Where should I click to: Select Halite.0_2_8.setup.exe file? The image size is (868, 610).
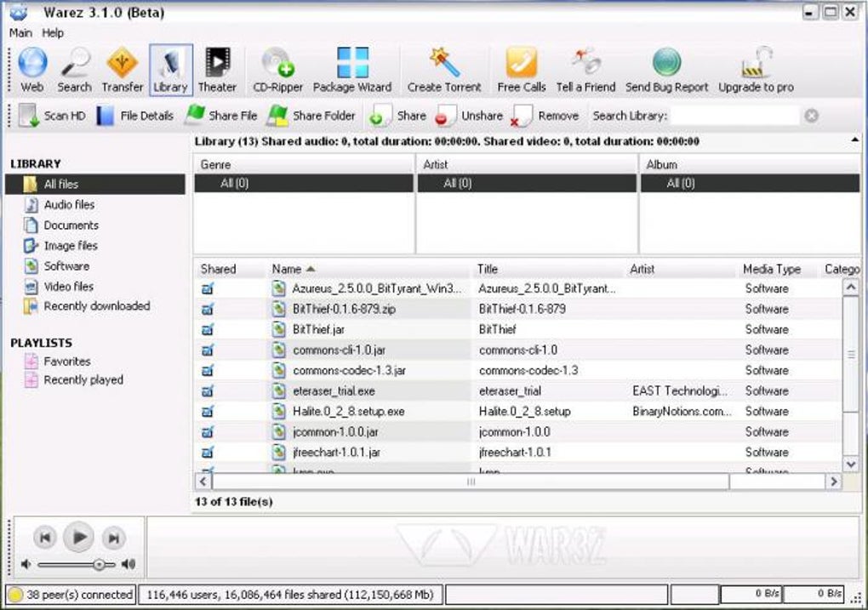point(348,411)
